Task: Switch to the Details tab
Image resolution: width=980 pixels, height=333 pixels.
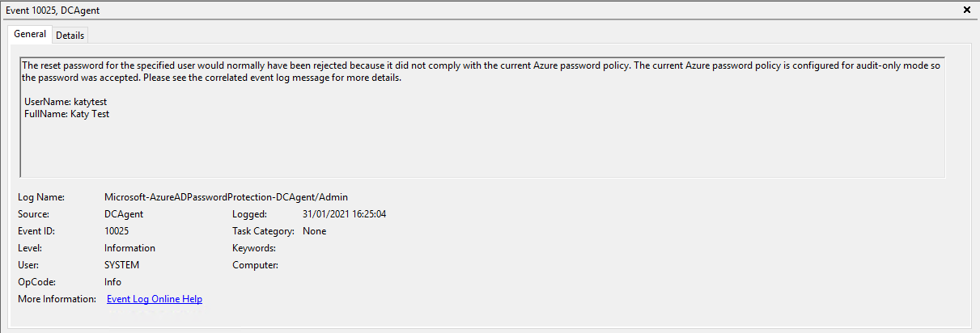Action: click(x=70, y=36)
